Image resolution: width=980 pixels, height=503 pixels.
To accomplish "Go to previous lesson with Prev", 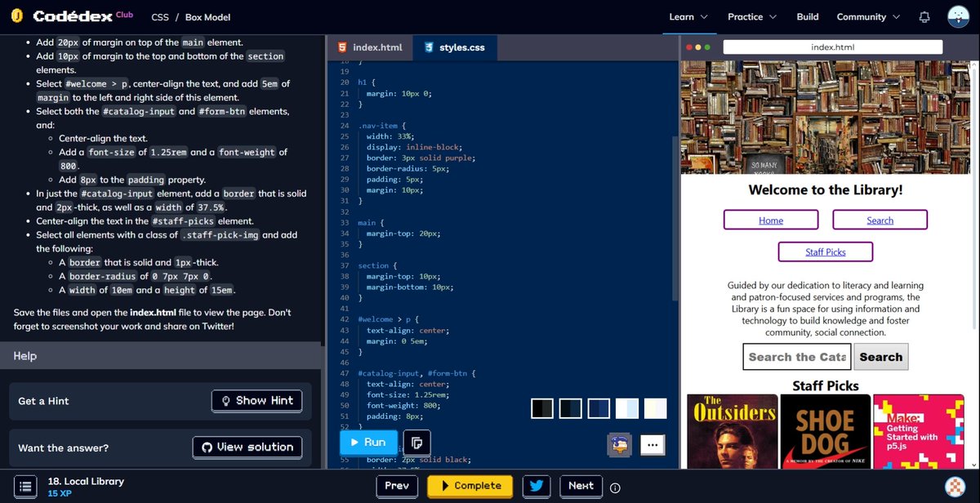I will pyautogui.click(x=396, y=486).
